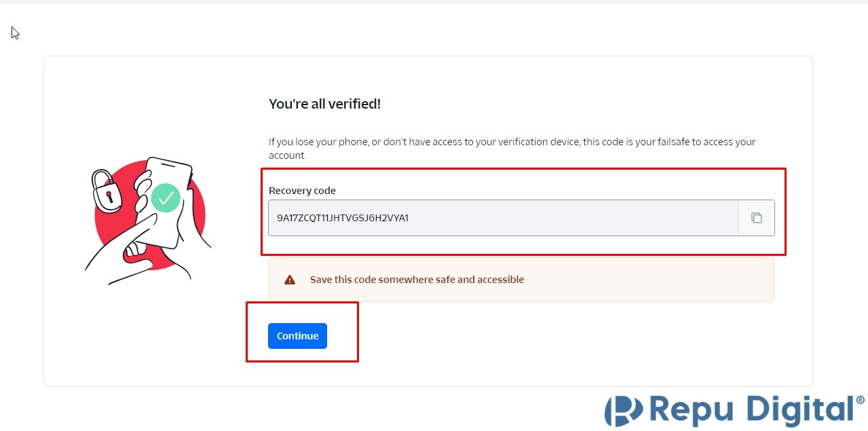Copy the recovery code using the copy icon

coord(756,218)
